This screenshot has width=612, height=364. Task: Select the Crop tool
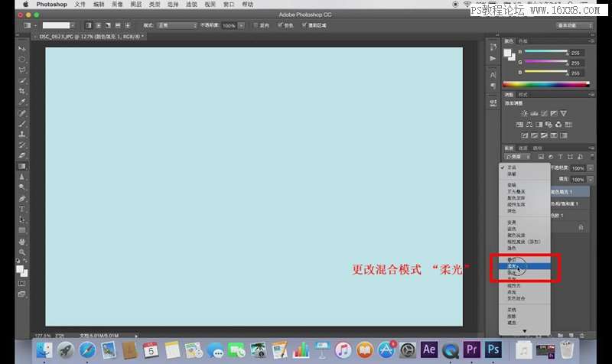(22, 91)
